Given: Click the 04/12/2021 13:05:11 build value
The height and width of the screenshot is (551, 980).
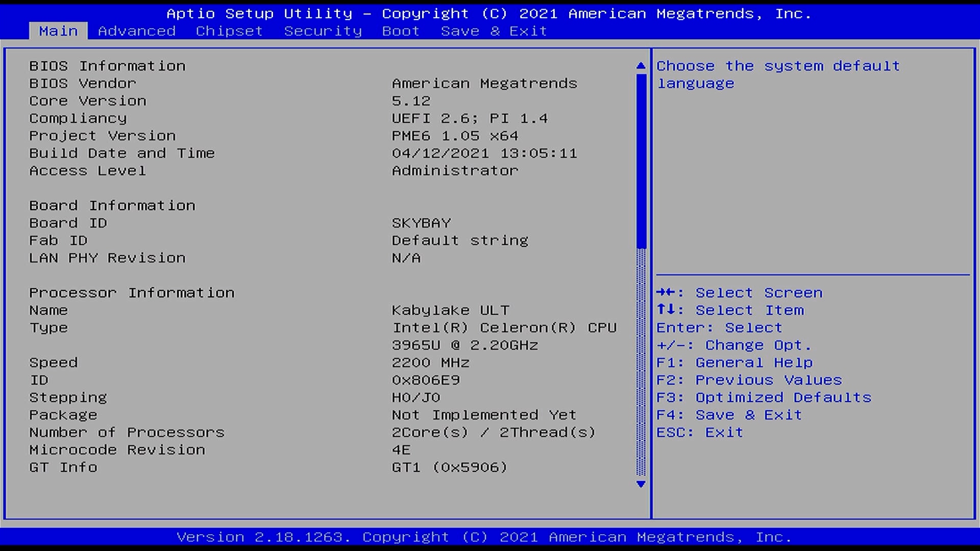Looking at the screenshot, I should (484, 153).
